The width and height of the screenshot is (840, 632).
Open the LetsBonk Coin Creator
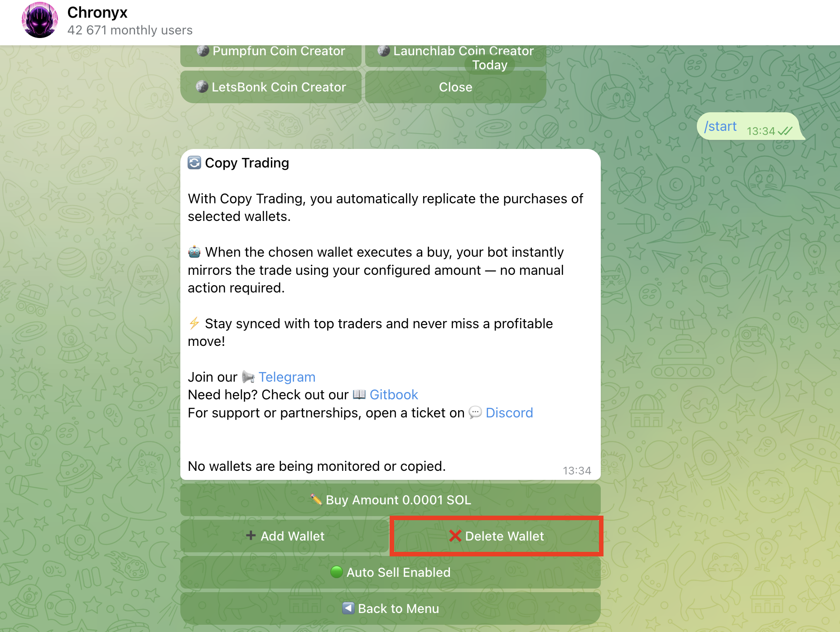(x=270, y=87)
